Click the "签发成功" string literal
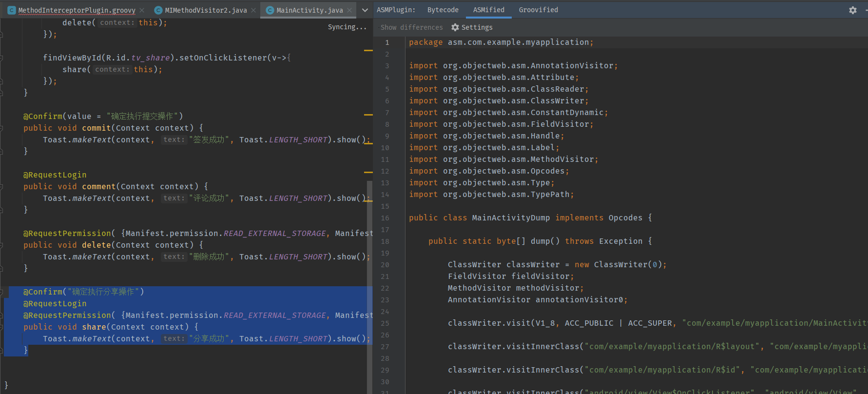868x394 pixels. [x=209, y=140]
